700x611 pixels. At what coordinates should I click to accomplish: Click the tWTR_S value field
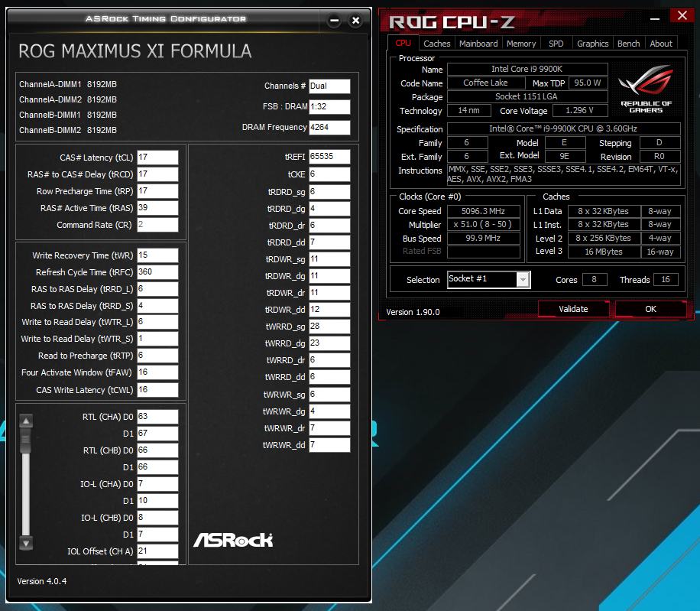[x=157, y=339]
